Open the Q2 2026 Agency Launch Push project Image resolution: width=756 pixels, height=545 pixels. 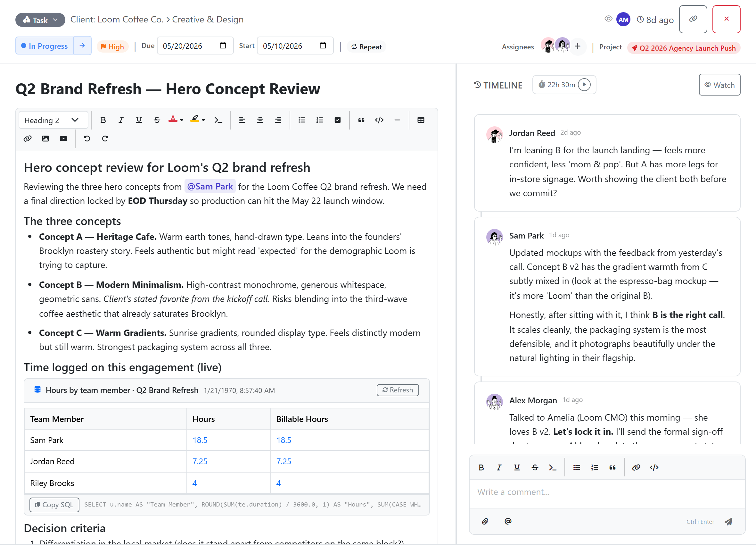684,48
